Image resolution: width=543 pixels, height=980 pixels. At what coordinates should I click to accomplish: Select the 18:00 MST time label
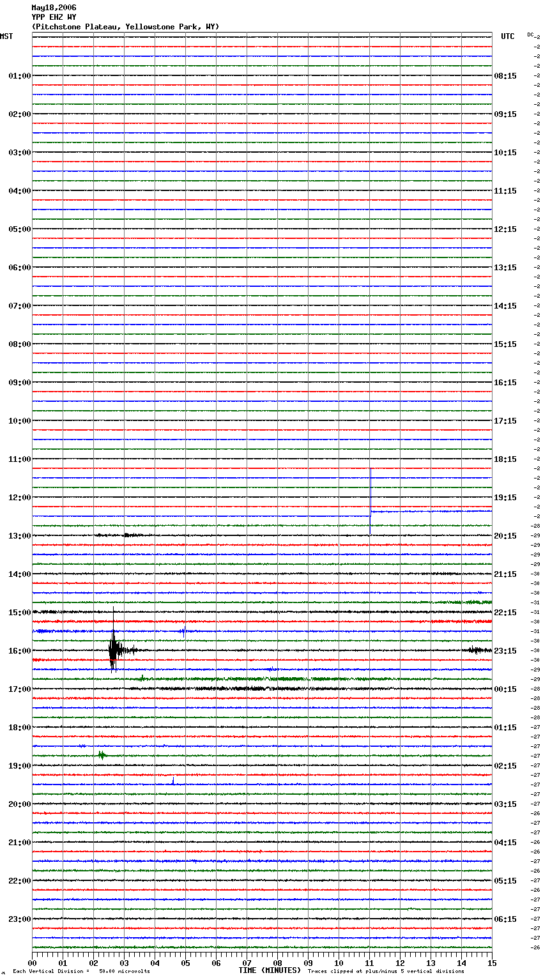(x=20, y=728)
